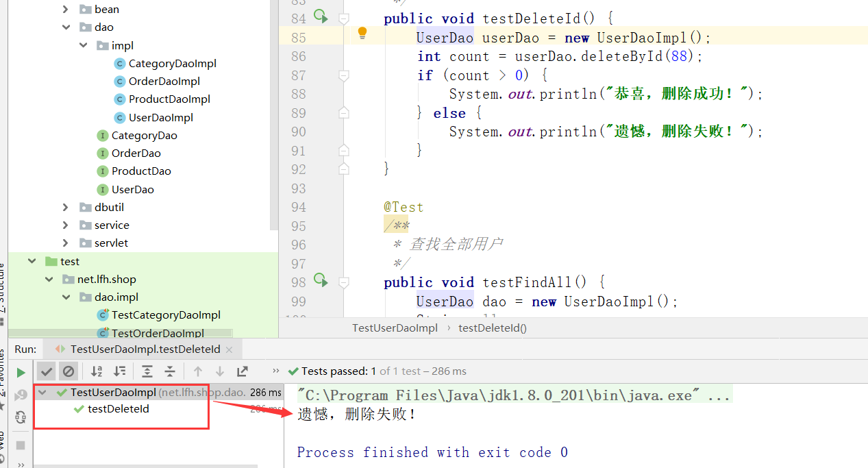Click the java.exe command line in console
This screenshot has height=468, width=868.
[x=514, y=395]
